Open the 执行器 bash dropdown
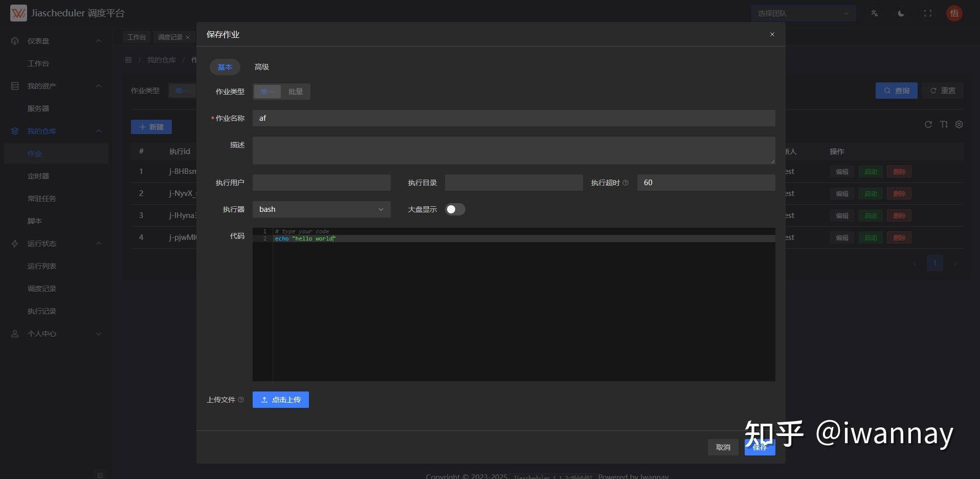The width and height of the screenshot is (980, 479). pyautogui.click(x=322, y=209)
